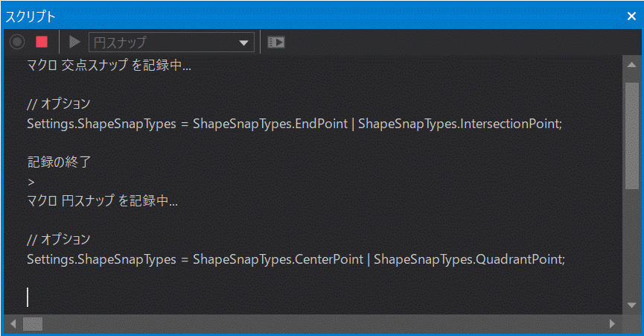Click the 記録の終了 line in the script

tap(58, 162)
